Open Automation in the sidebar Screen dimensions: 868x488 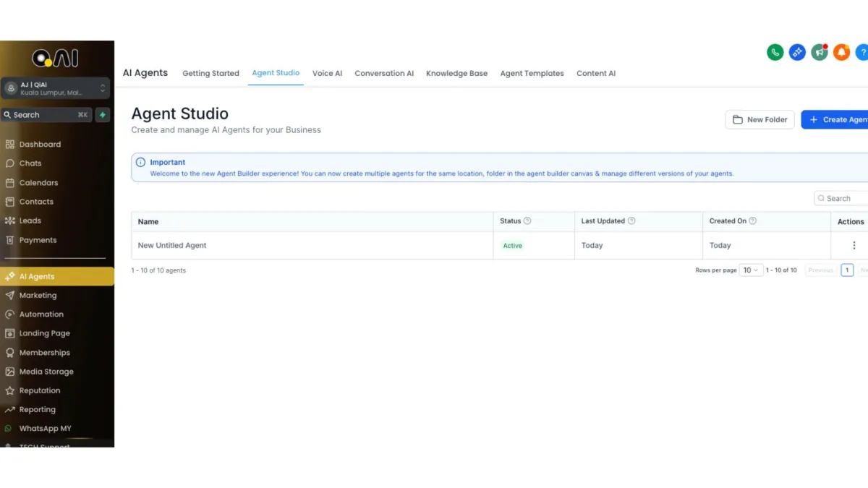(x=41, y=314)
